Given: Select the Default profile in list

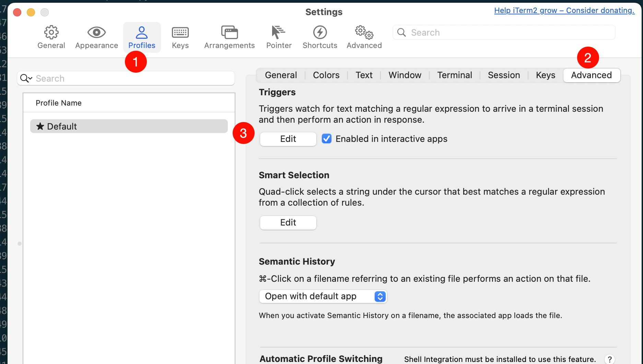Looking at the screenshot, I should click(x=129, y=126).
